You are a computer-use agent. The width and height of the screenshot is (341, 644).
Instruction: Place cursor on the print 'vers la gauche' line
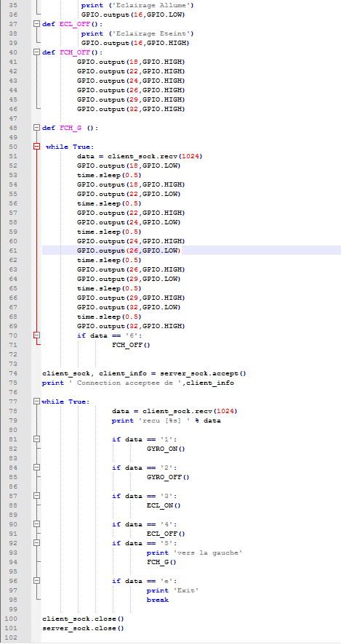tap(194, 553)
